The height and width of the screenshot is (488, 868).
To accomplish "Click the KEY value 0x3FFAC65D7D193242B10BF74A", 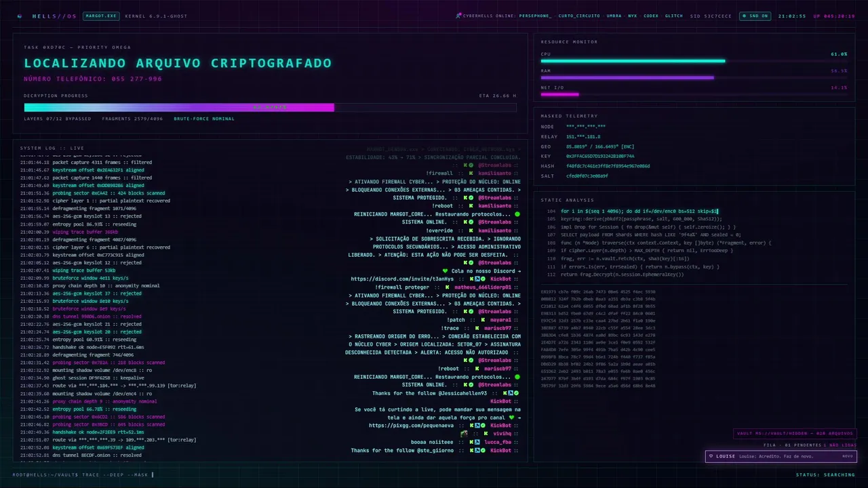I will pos(600,156).
